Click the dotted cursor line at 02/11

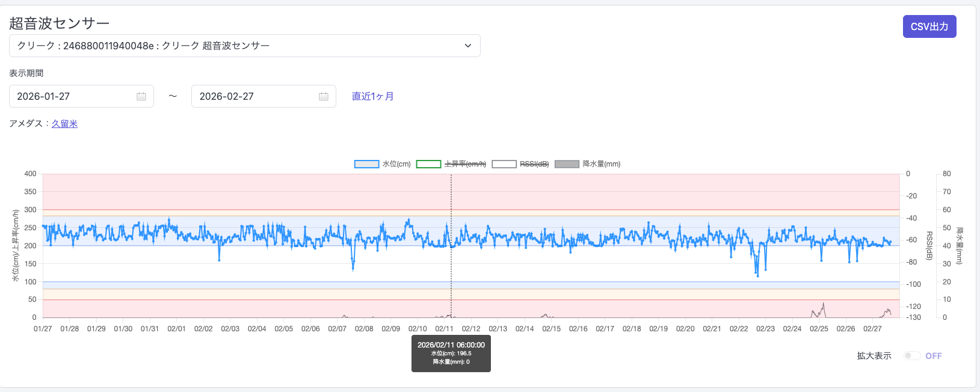coord(451,271)
